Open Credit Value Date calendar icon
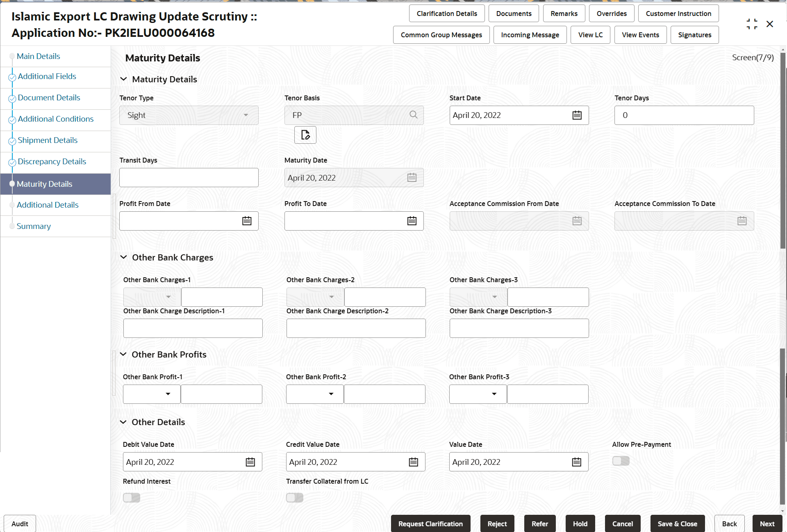The image size is (787, 532). pos(413,462)
